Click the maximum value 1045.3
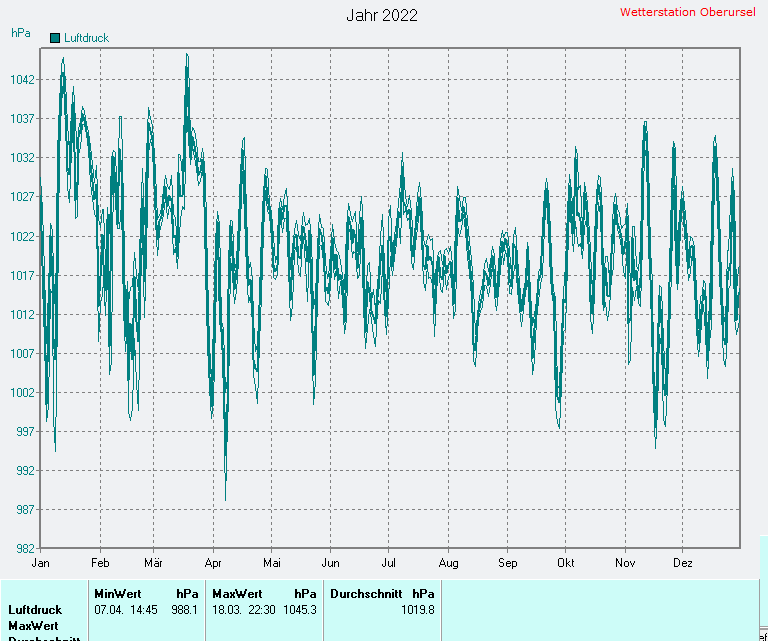This screenshot has height=641, width=768. 300,610
